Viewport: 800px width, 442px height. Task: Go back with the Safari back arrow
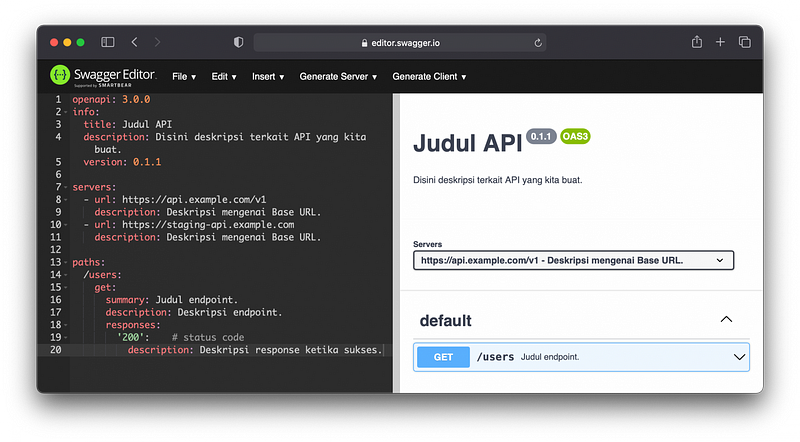tap(135, 42)
